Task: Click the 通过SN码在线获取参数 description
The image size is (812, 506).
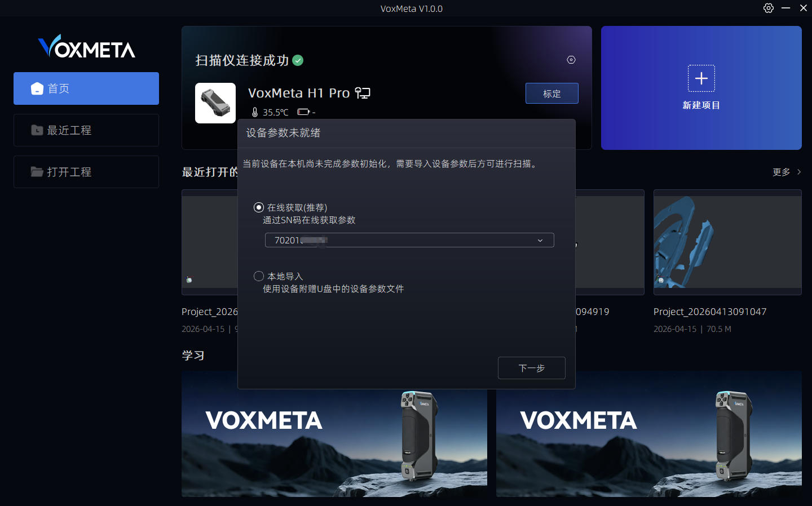Action: click(309, 220)
